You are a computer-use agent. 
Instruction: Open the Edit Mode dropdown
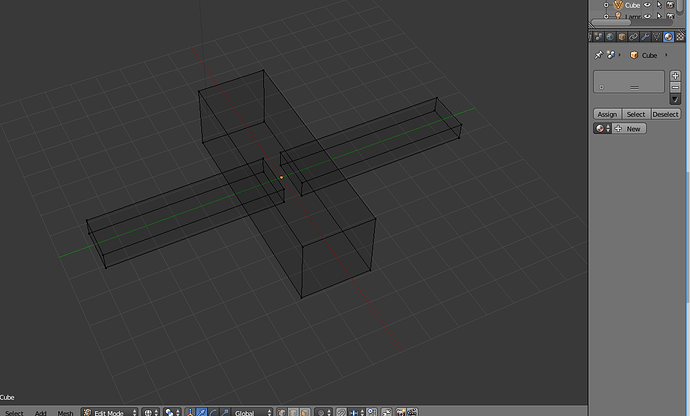[x=110, y=412]
